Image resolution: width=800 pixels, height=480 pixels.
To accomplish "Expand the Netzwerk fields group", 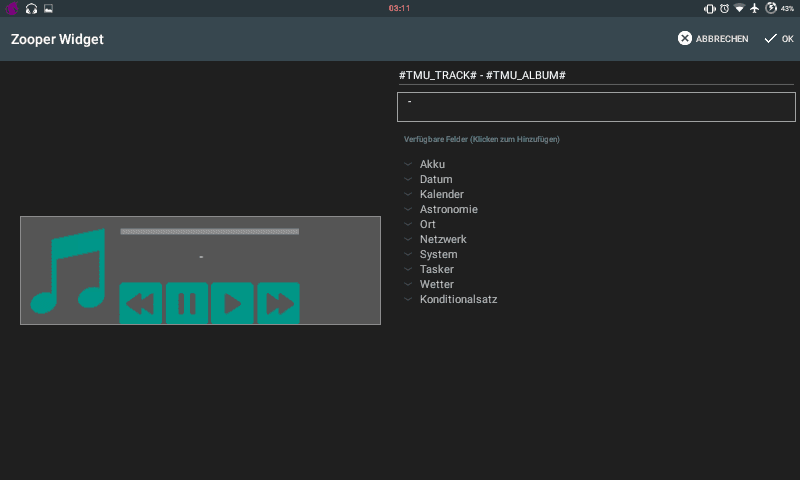I will pyautogui.click(x=443, y=239).
